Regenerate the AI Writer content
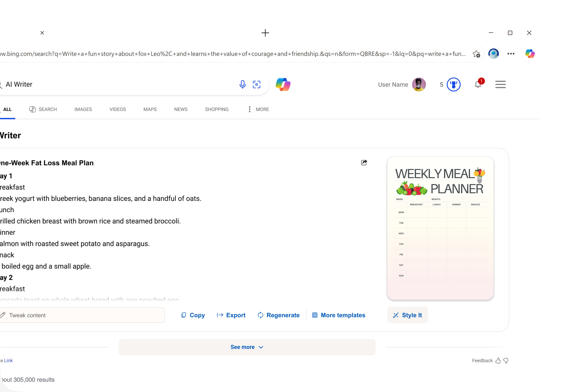 (x=278, y=315)
